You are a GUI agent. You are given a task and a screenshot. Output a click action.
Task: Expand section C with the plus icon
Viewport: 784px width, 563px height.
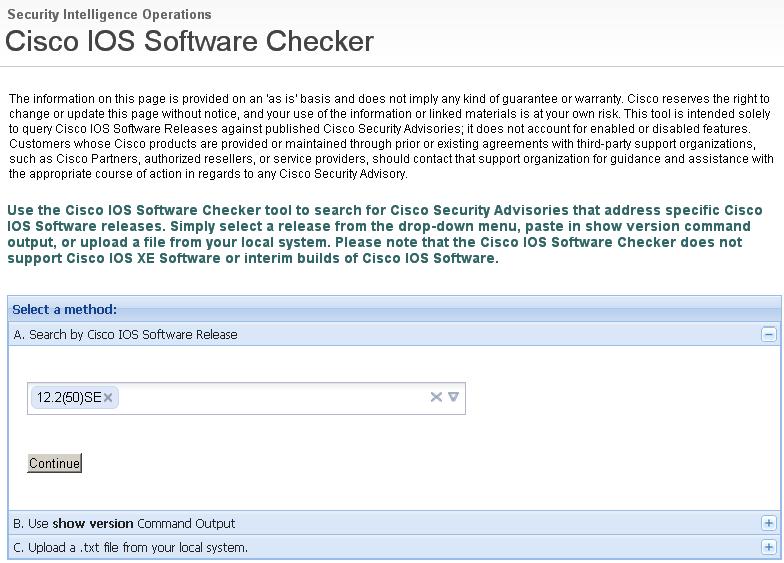point(768,547)
